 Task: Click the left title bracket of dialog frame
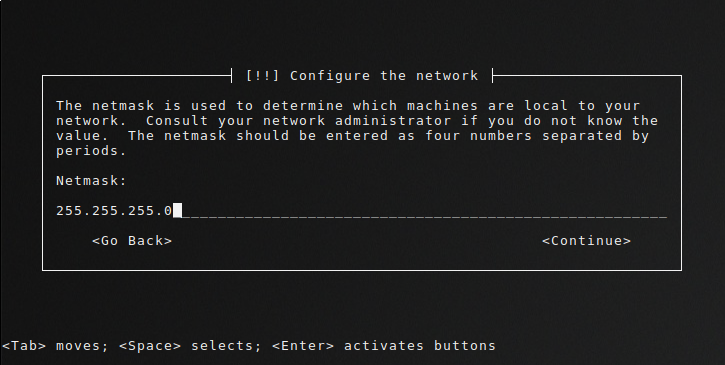tap(231, 75)
